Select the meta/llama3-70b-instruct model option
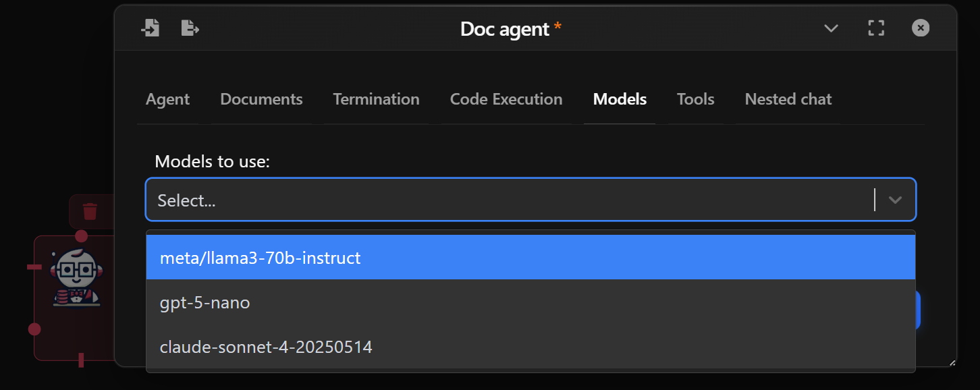 click(x=260, y=257)
